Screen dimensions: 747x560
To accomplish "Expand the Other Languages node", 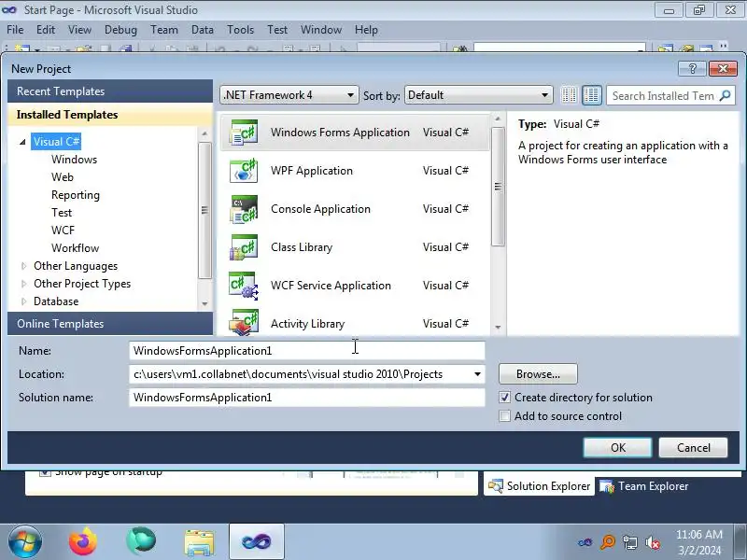I will coord(23,266).
